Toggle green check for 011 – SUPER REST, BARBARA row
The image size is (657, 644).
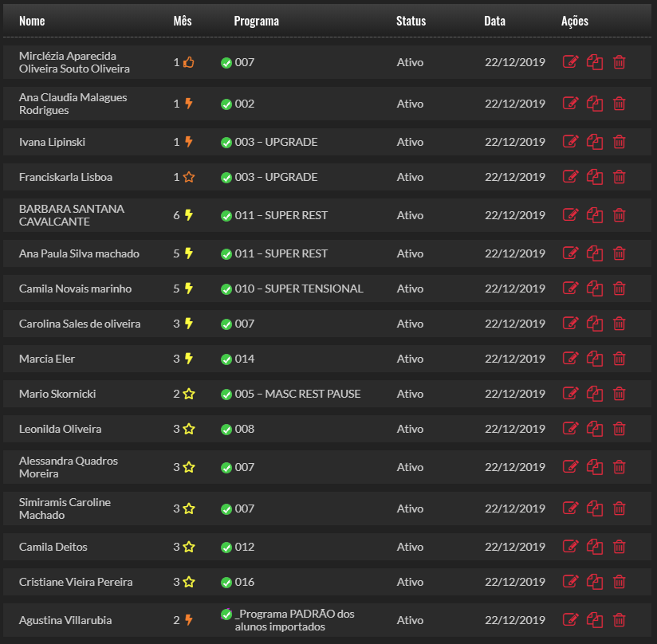click(226, 215)
